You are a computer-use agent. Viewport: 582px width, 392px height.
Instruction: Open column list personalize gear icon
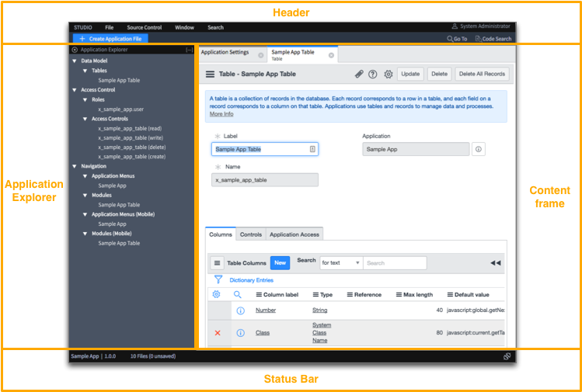coord(216,294)
